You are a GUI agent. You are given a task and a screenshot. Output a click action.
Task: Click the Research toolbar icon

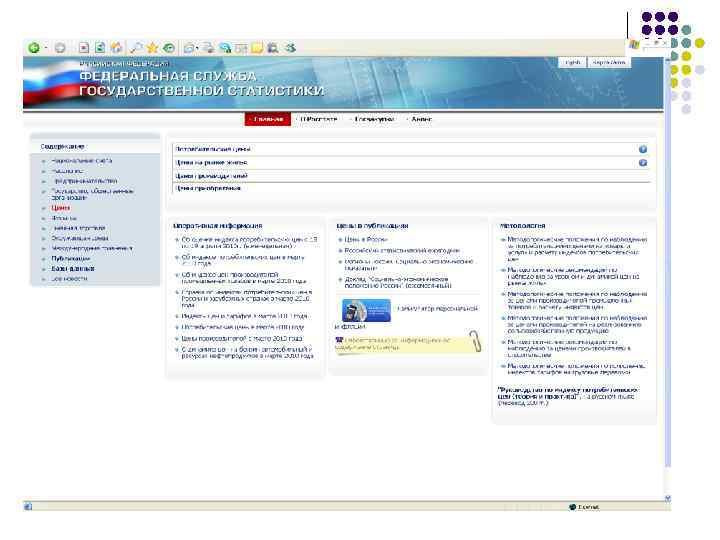click(x=273, y=48)
